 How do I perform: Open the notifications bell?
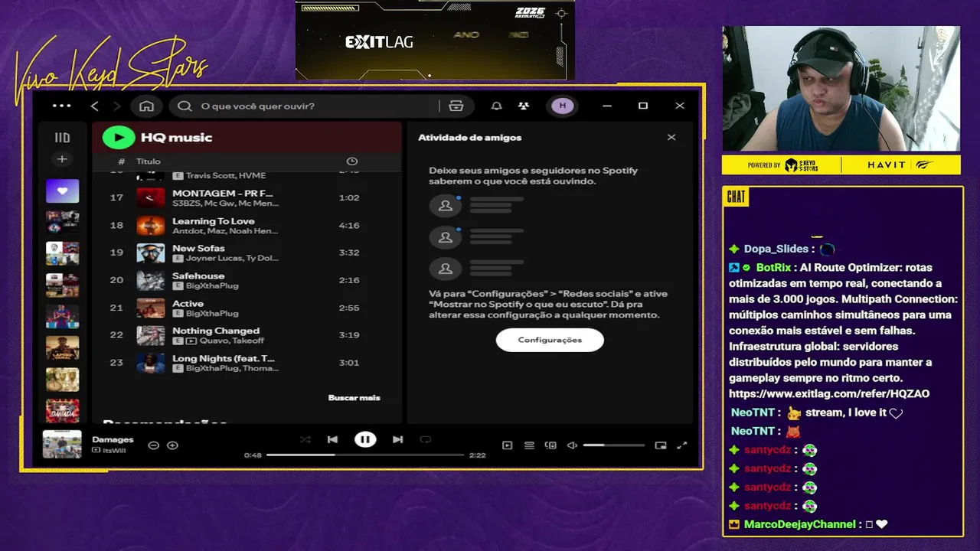click(x=497, y=106)
